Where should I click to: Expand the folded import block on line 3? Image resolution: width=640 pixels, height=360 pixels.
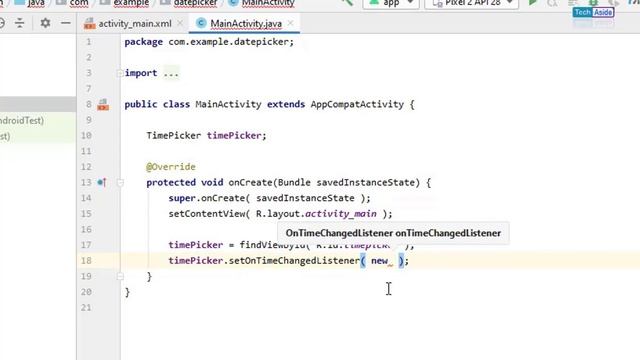coord(120,73)
